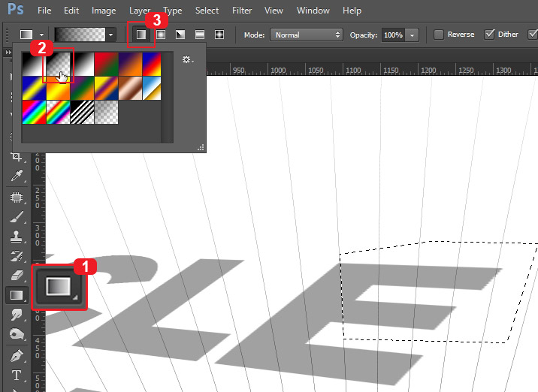Pick Yellow, Violet, Orange, Blue gradient preset
The image size is (538, 392).
tap(106, 88)
